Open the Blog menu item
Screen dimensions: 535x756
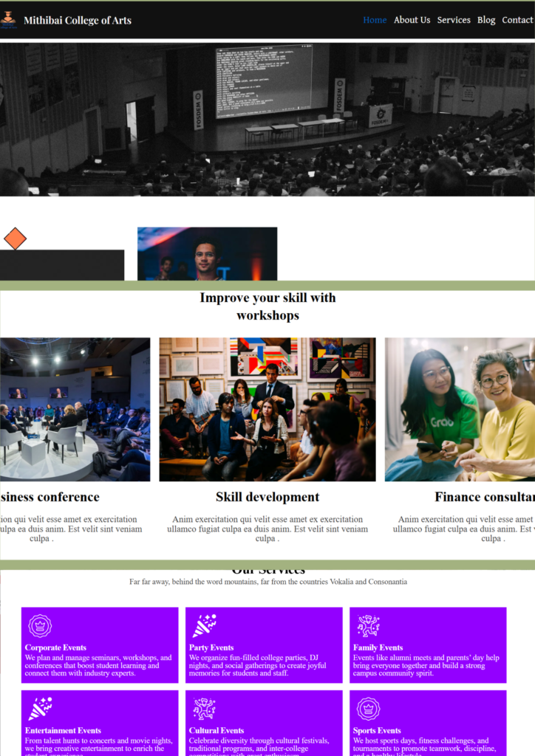click(486, 20)
